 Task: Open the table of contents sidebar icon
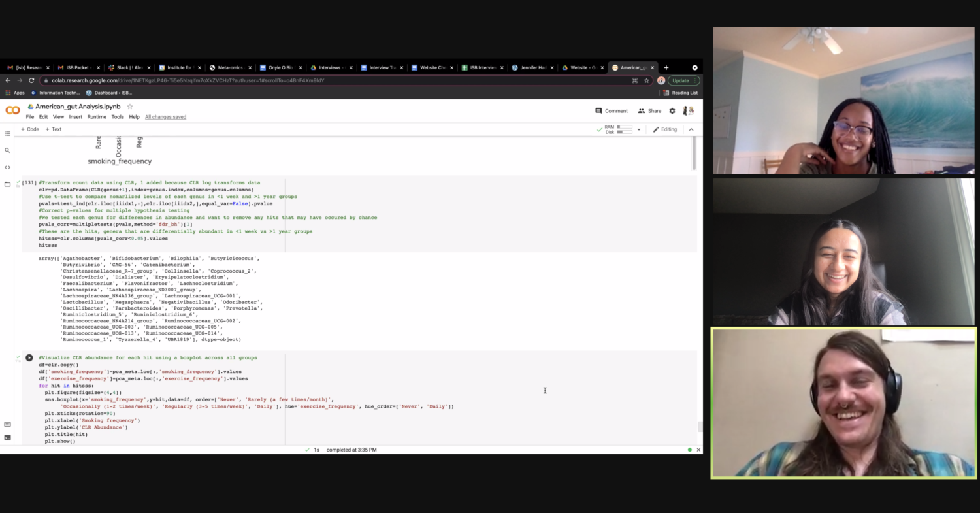pyautogui.click(x=8, y=133)
